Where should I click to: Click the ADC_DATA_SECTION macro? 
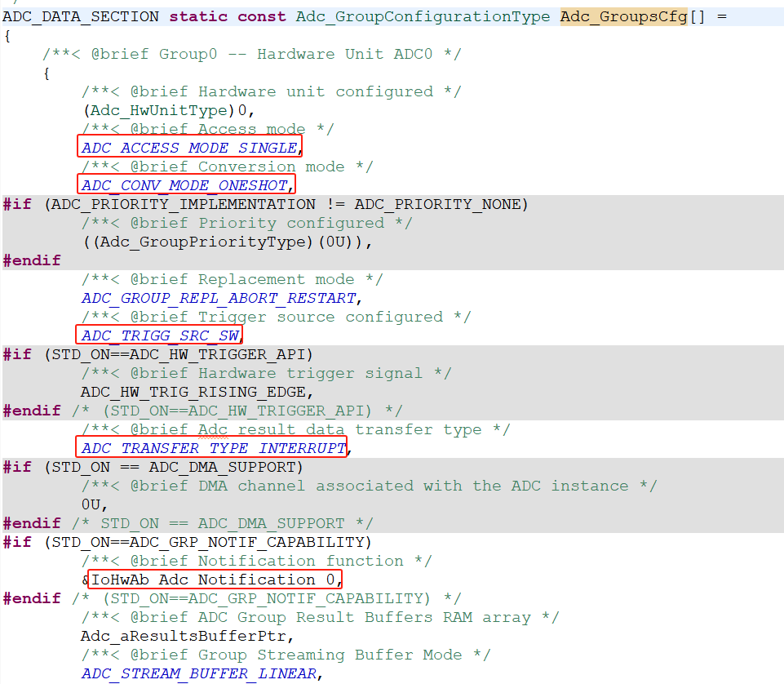[82, 16]
